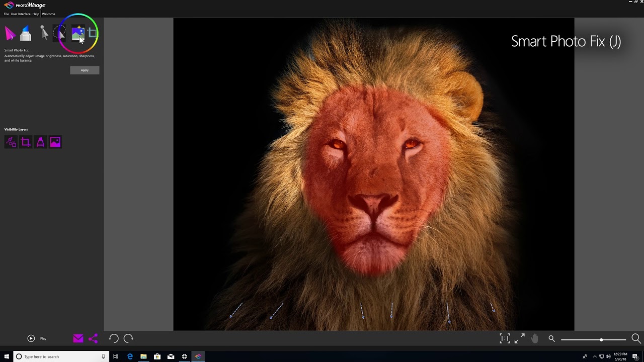Expand the hidden system tray icons
The image size is (644, 362).
pyautogui.click(x=594, y=356)
